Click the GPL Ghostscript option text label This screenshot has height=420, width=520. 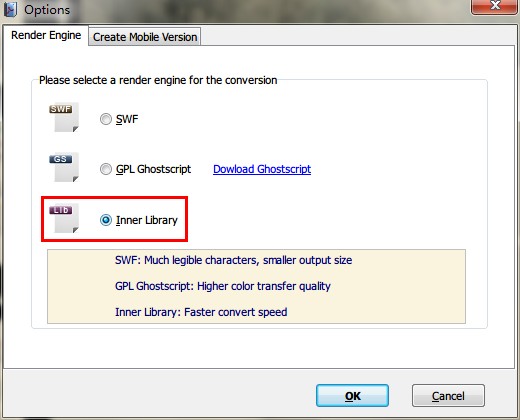click(153, 169)
